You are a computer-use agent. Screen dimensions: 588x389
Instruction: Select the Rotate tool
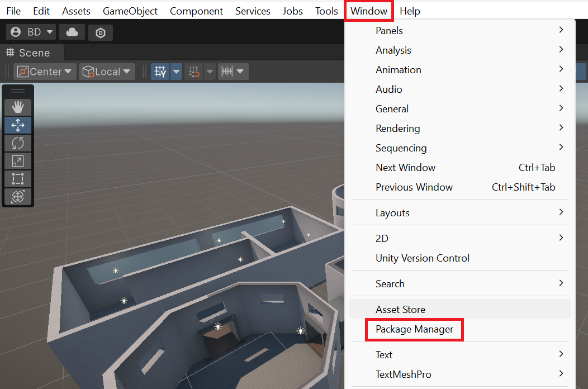(x=17, y=143)
